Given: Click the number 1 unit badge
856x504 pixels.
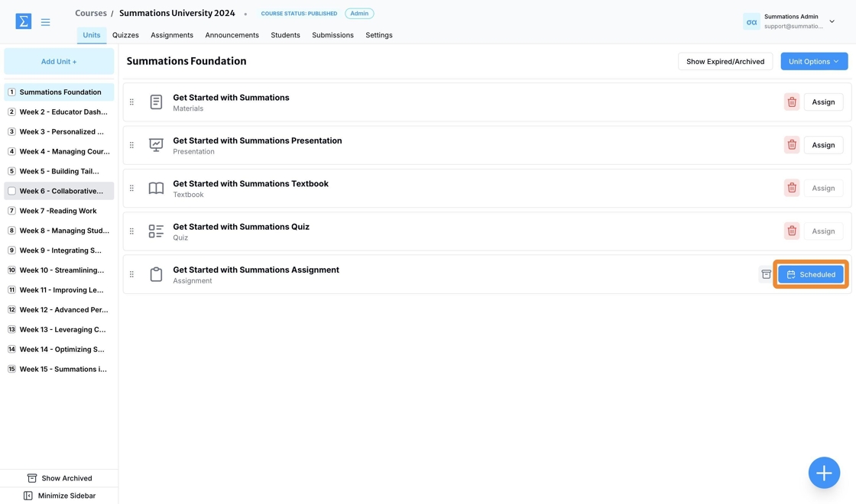Looking at the screenshot, I should point(11,92).
